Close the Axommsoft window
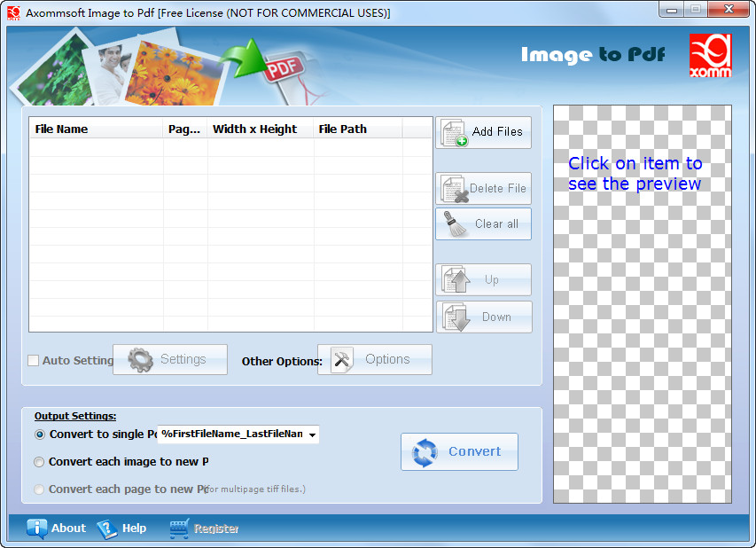 point(729,9)
